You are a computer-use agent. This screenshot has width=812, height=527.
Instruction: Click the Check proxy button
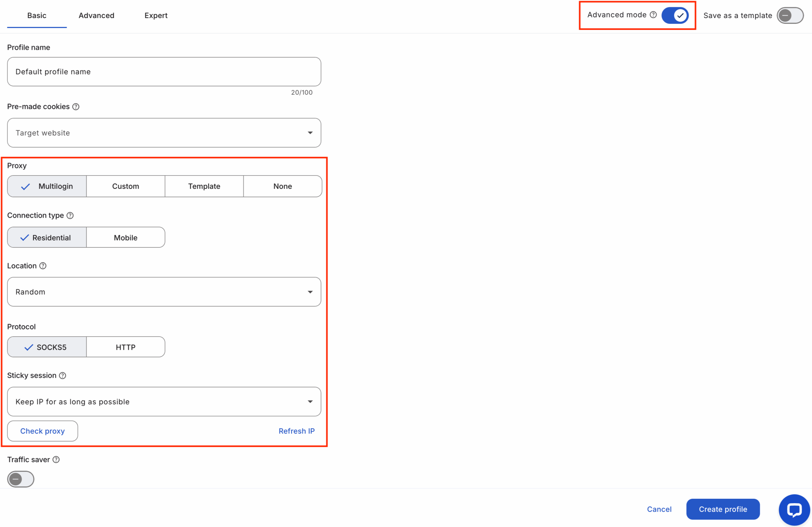click(42, 431)
